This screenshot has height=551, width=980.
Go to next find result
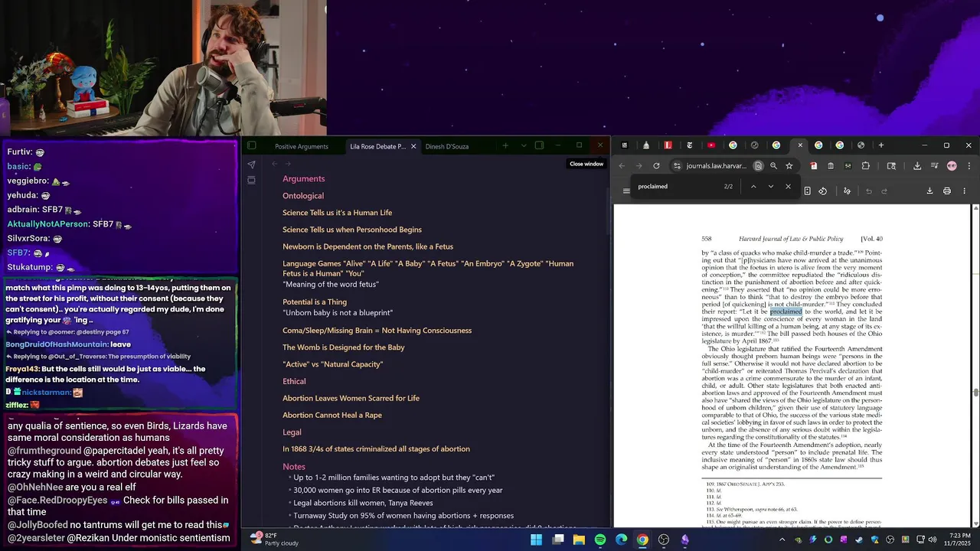(x=771, y=186)
